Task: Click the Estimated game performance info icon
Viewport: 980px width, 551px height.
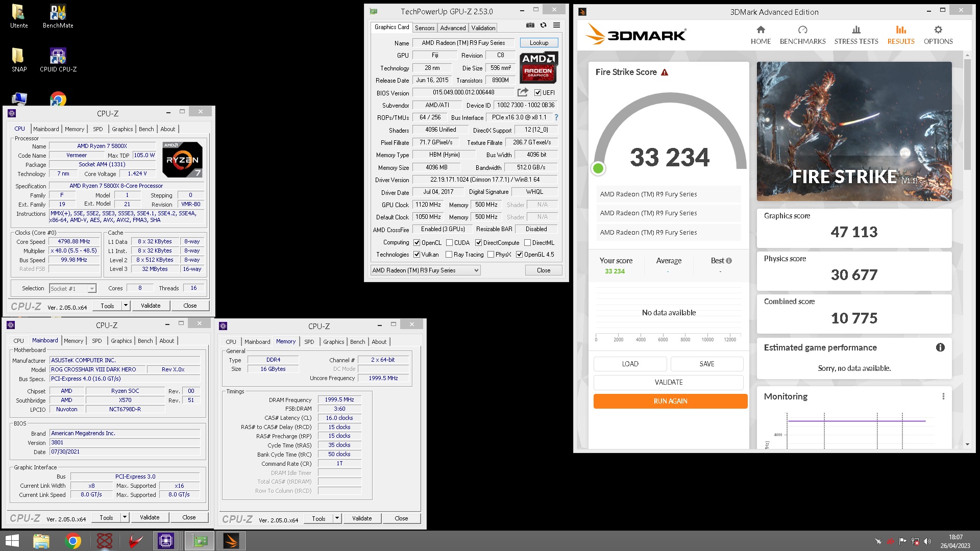Action: (x=940, y=347)
